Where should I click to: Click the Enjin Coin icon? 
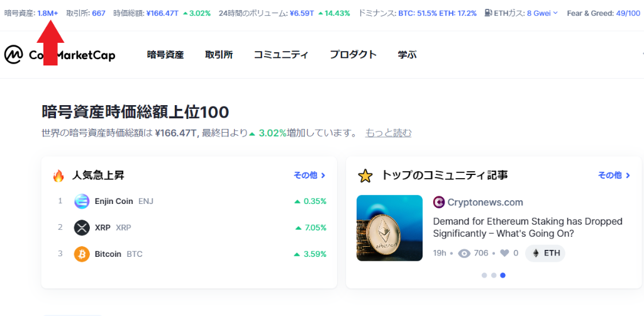[82, 201]
